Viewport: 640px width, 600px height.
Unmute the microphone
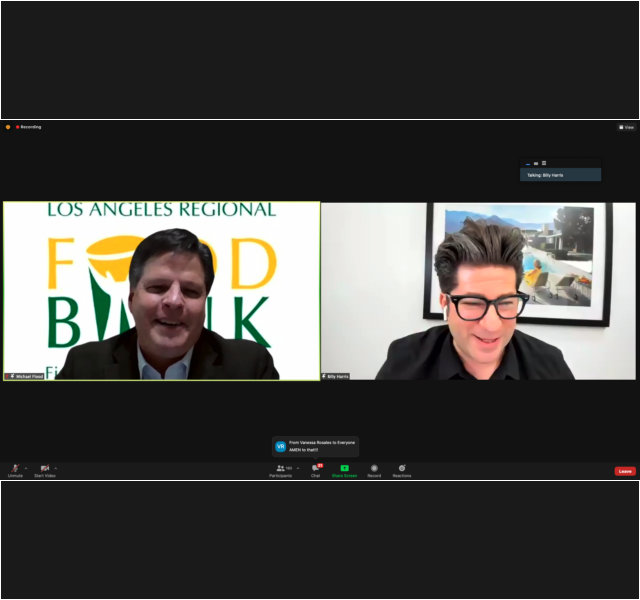point(15,471)
